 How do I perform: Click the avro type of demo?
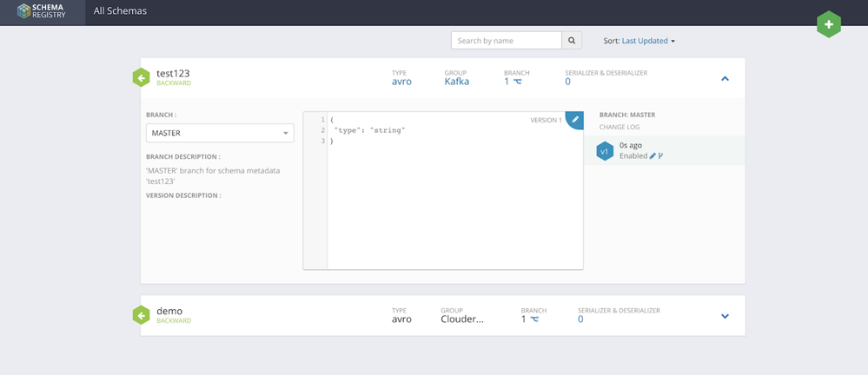click(x=402, y=319)
